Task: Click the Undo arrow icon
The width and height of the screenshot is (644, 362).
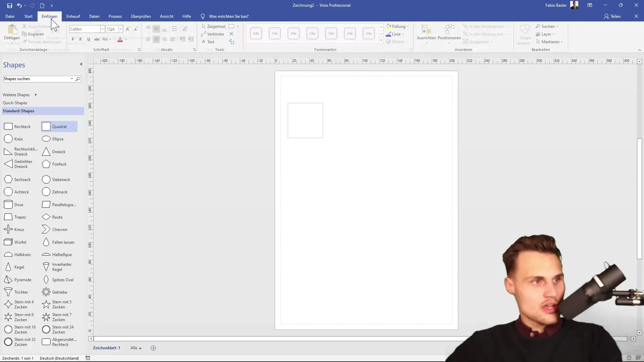Action: 19,5
